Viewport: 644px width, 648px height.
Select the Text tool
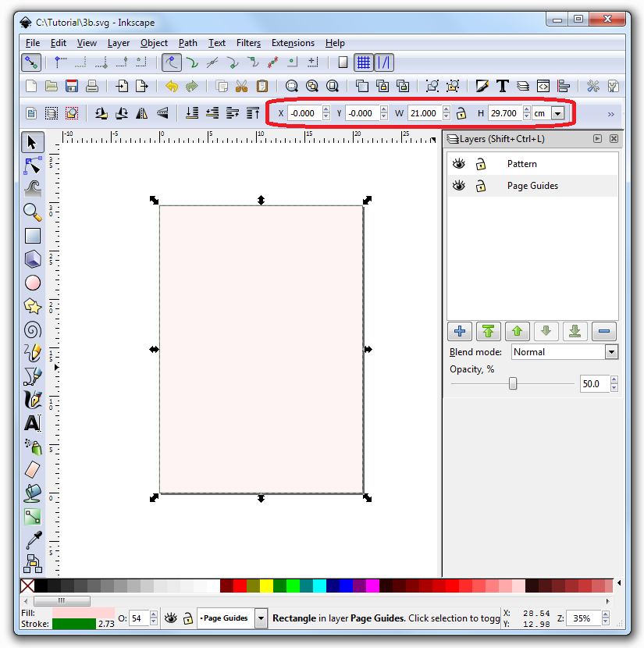[32, 422]
